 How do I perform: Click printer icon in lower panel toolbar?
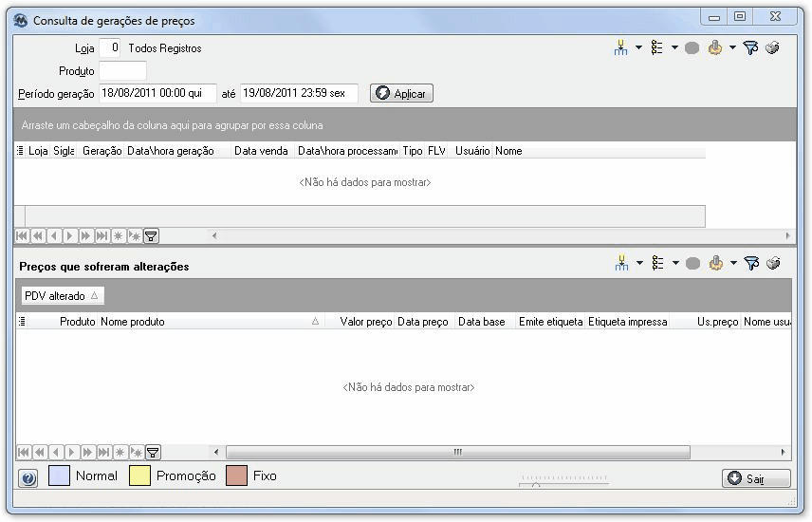point(774,263)
